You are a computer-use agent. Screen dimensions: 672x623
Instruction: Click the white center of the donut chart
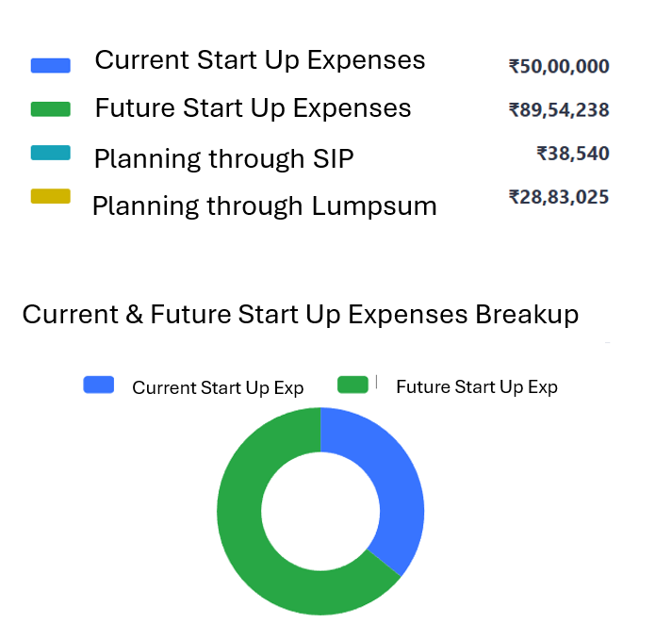[320, 511]
